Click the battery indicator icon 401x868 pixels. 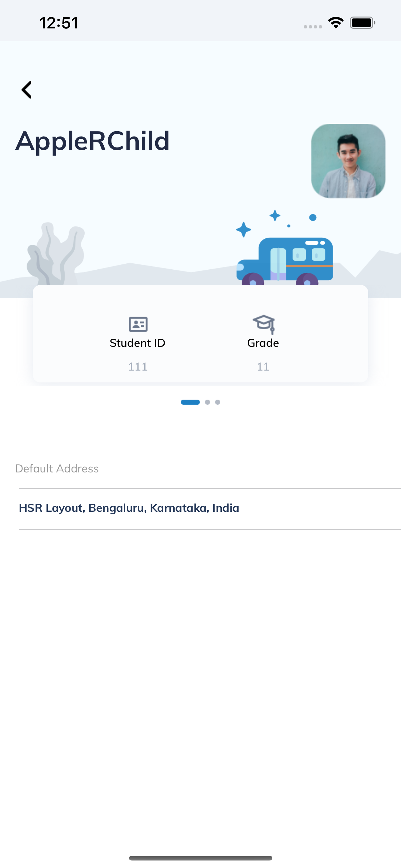coord(363,23)
